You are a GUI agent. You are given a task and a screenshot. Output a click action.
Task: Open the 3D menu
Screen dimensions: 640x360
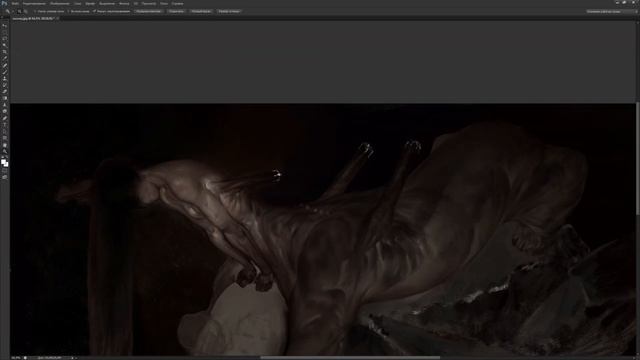pyautogui.click(x=136, y=3)
